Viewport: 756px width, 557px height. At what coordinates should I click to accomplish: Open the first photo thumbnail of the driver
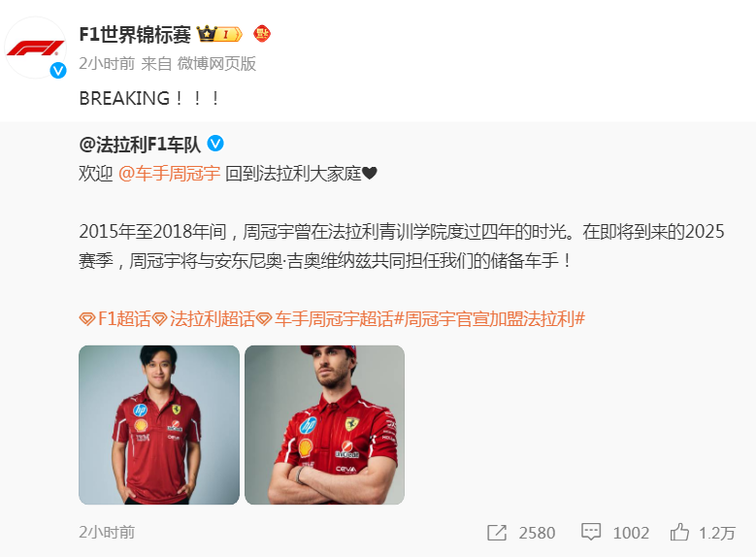tap(159, 425)
